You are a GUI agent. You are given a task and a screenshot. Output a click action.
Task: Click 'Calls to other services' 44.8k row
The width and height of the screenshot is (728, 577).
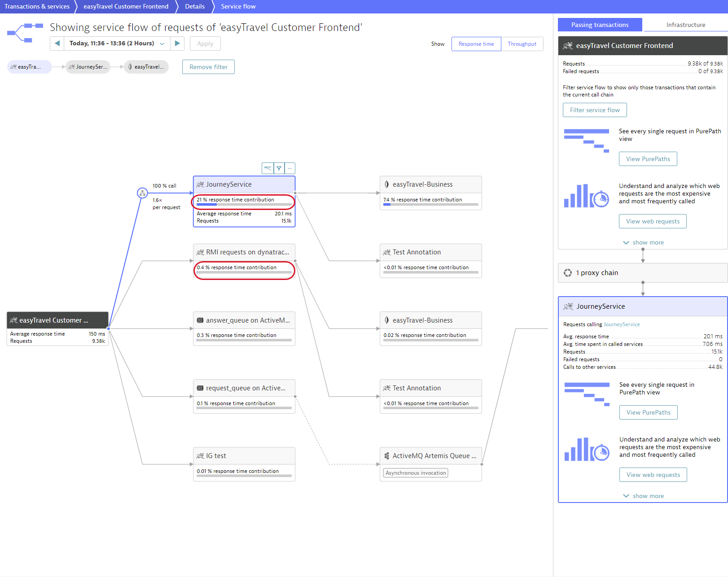click(x=643, y=367)
